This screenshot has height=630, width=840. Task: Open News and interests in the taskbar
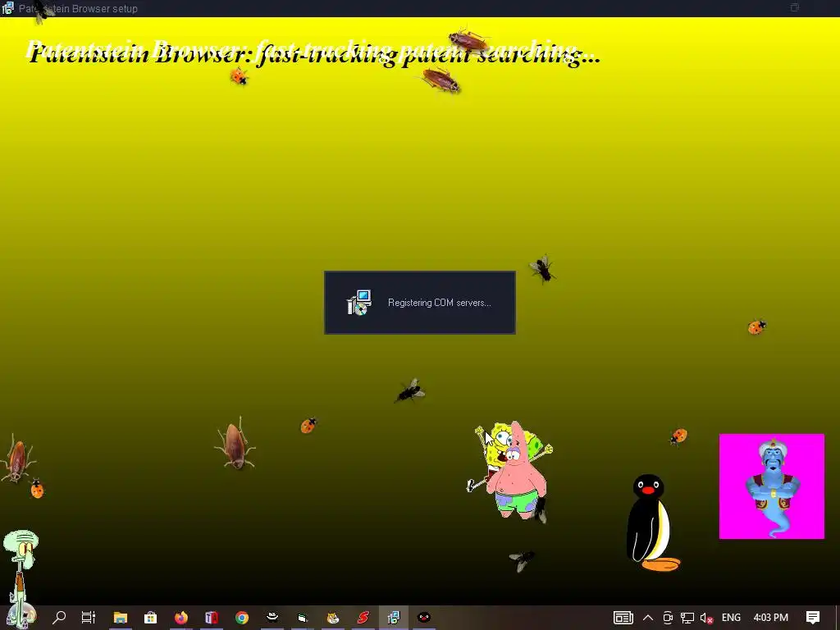click(623, 618)
